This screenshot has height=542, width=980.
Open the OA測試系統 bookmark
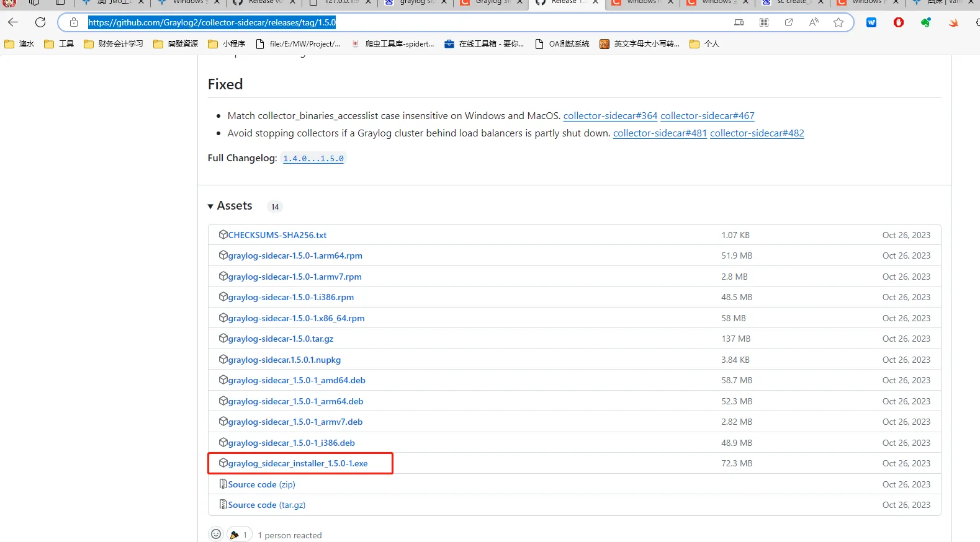pos(562,44)
